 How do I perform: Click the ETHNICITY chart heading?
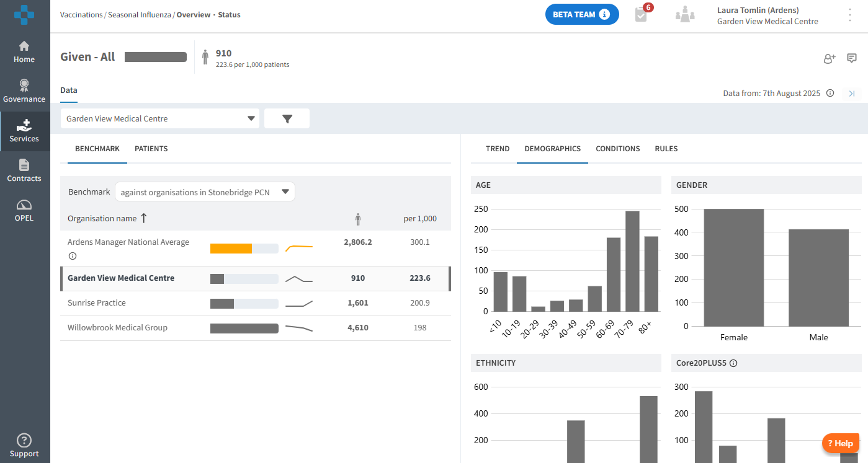[496, 363]
